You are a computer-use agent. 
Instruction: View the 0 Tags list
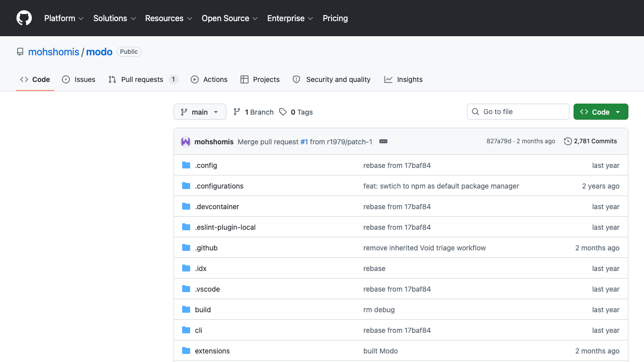(296, 112)
